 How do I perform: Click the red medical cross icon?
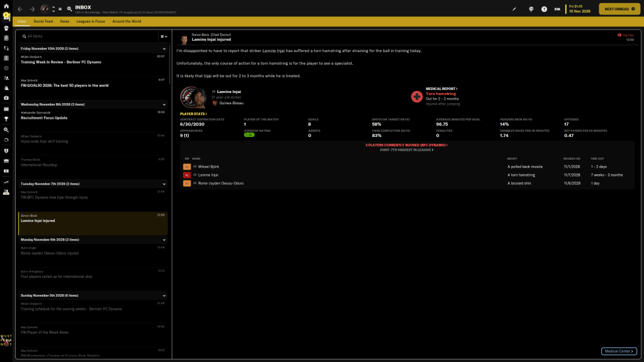point(416,96)
